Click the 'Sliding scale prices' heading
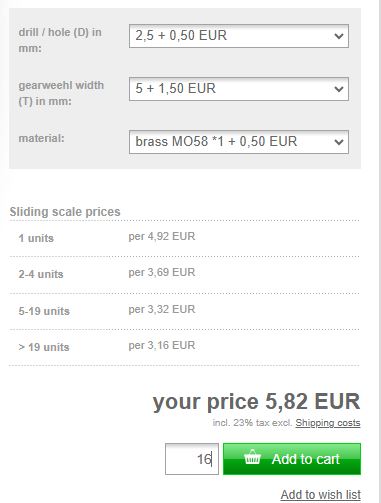Image resolution: width=381 pixels, height=503 pixels. click(65, 212)
